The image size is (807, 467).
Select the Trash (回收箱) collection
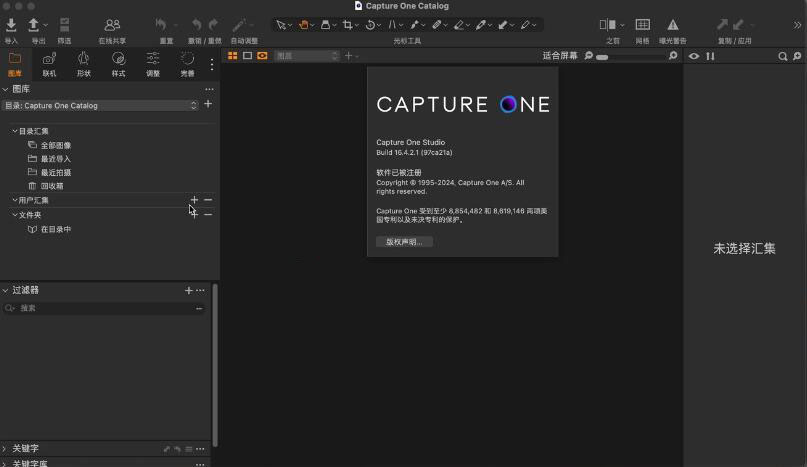52,186
